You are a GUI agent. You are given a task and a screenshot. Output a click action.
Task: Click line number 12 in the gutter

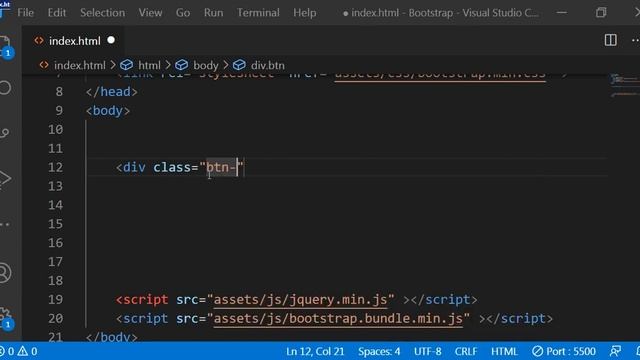click(56, 167)
